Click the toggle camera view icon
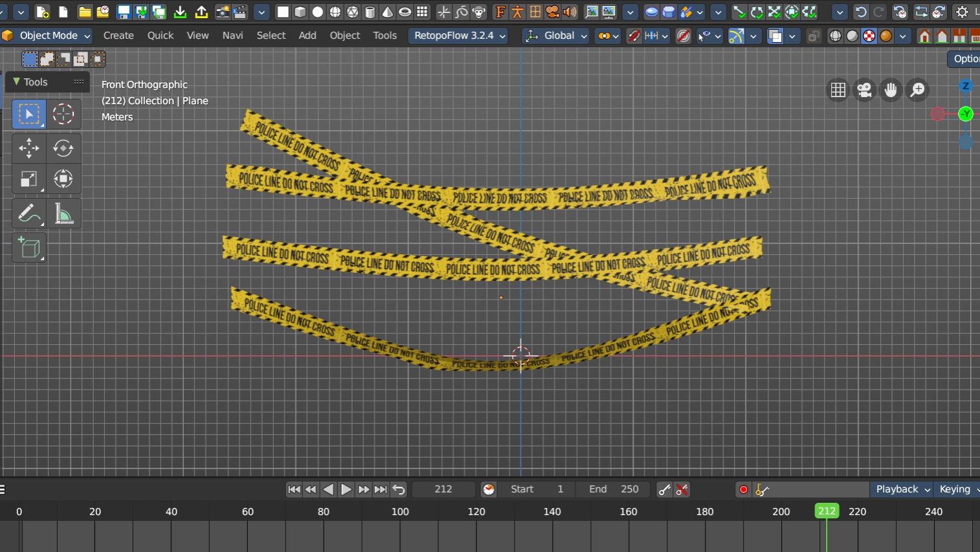Image resolution: width=980 pixels, height=552 pixels. [x=864, y=90]
